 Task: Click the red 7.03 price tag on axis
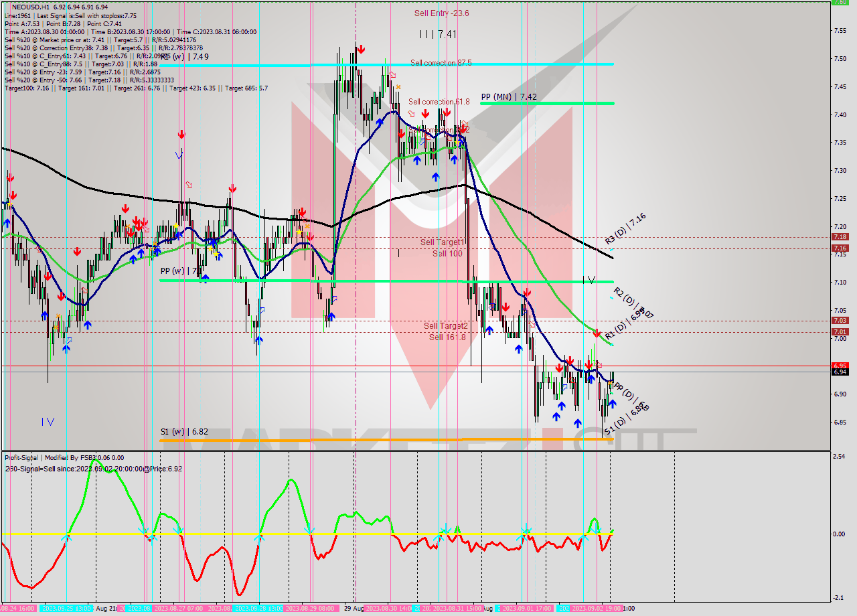tap(840, 321)
